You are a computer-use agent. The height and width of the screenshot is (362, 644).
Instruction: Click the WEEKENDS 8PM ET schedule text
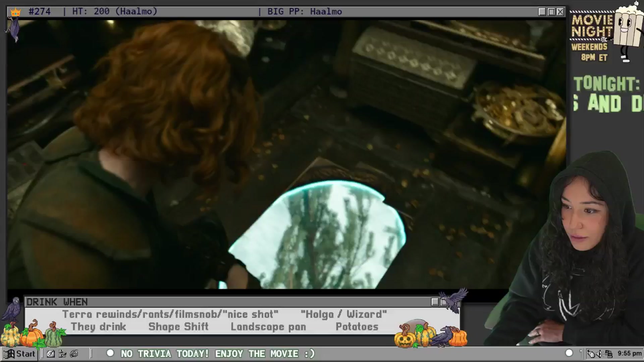click(590, 52)
